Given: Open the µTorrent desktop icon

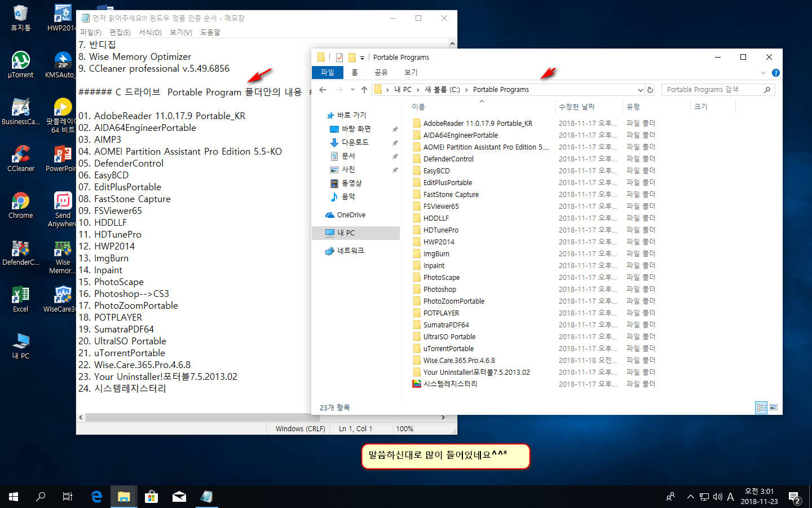Looking at the screenshot, I should pos(20,64).
